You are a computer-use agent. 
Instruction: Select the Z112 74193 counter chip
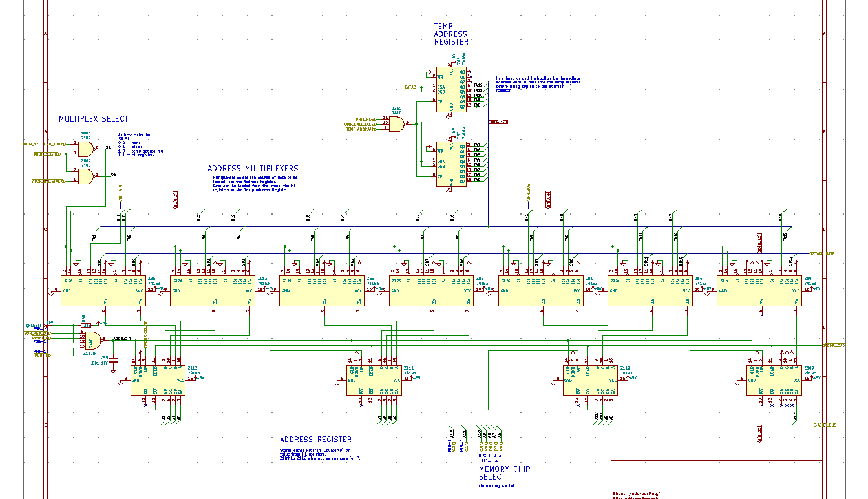coord(158,381)
